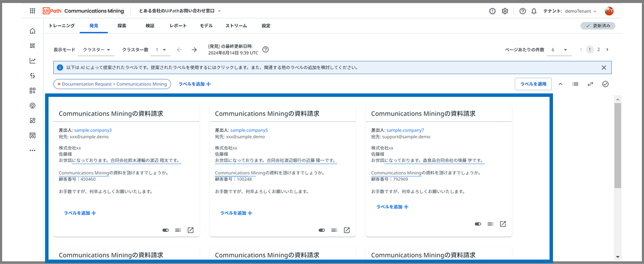The height and width of the screenshot is (264, 644).
Task: Open the settings gear in the header
Action: pos(505,11)
